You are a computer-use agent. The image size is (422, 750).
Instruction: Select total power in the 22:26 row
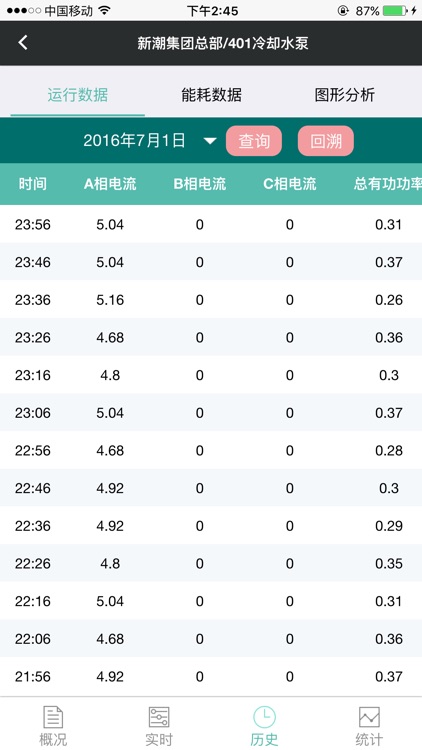389,563
